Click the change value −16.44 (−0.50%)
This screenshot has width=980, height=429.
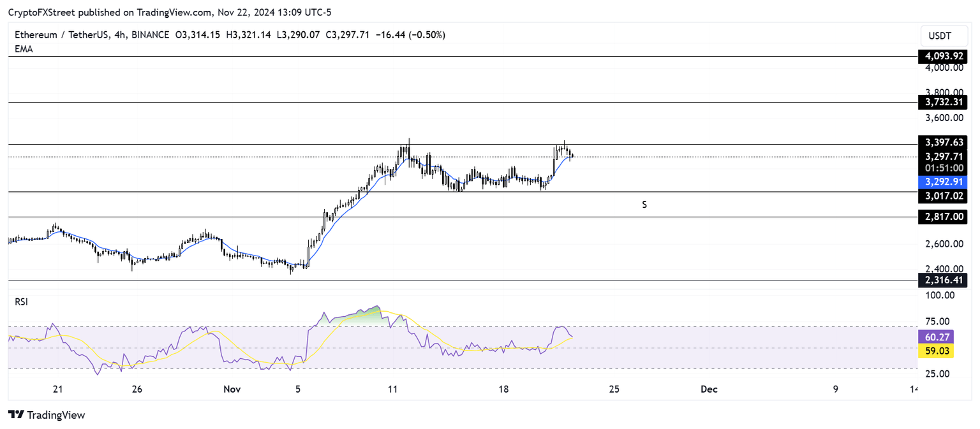pos(412,35)
